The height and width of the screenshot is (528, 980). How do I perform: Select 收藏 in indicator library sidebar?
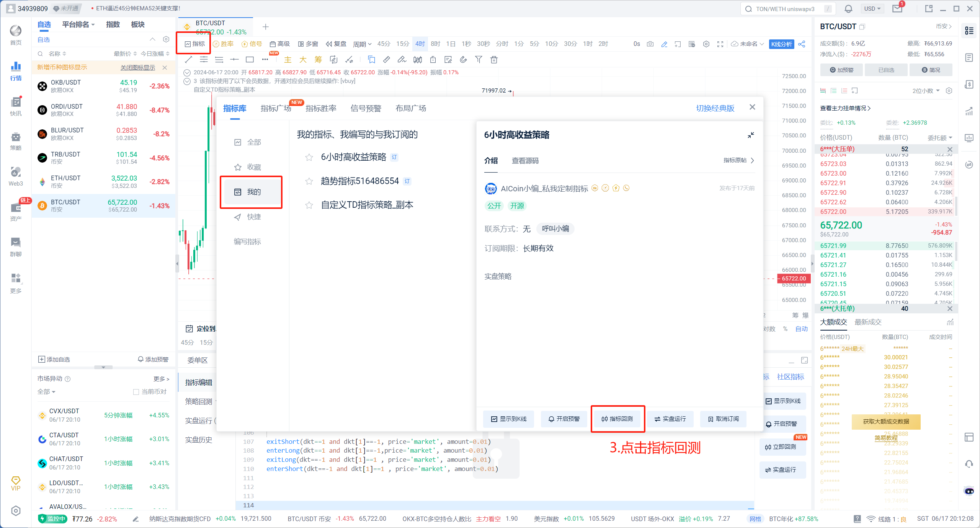[x=247, y=167]
